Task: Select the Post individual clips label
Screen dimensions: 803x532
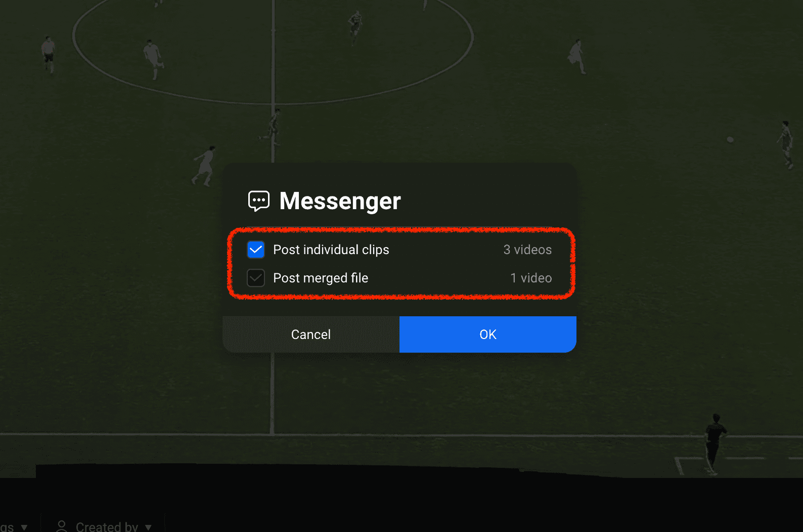Action: [x=331, y=250]
